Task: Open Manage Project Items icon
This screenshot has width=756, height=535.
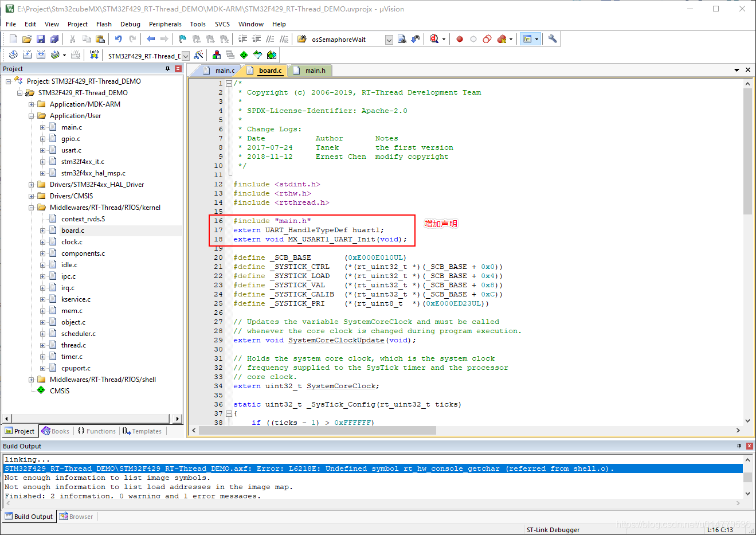Action: point(217,55)
